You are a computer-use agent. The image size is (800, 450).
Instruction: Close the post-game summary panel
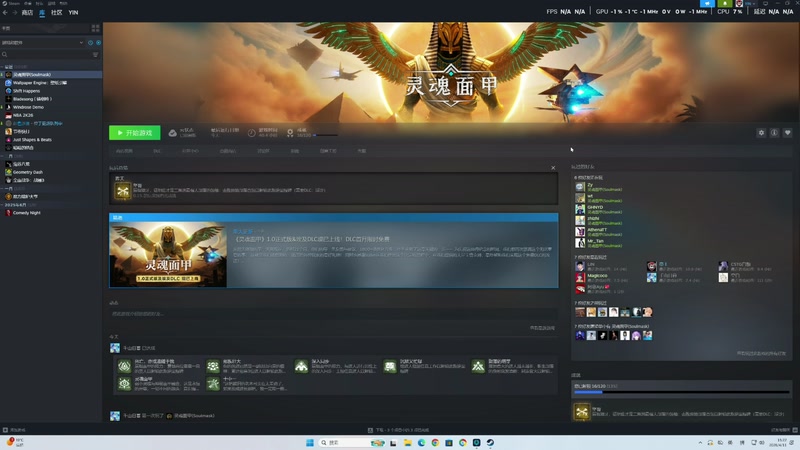coord(553,168)
